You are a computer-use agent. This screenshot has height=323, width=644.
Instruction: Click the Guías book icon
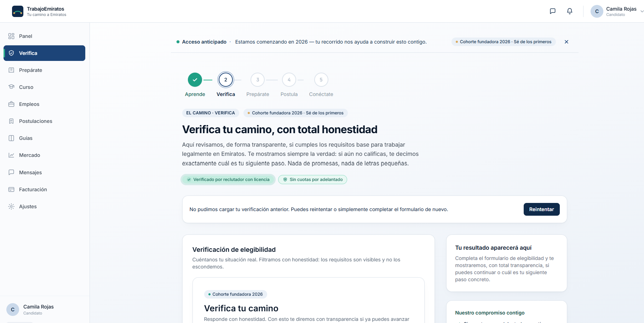click(11, 138)
